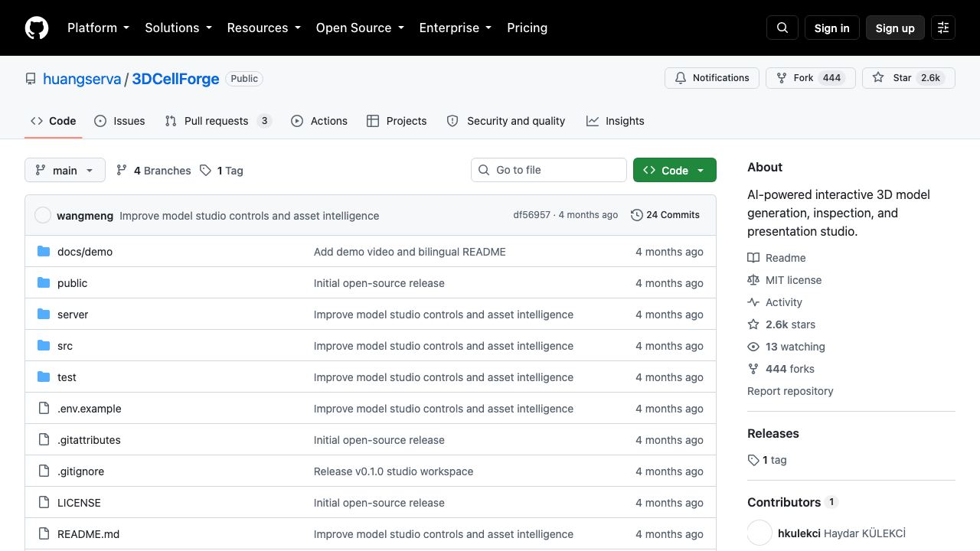This screenshot has width=980, height=551.
Task: View the 1 Tag link in toolbar
Action: [221, 170]
